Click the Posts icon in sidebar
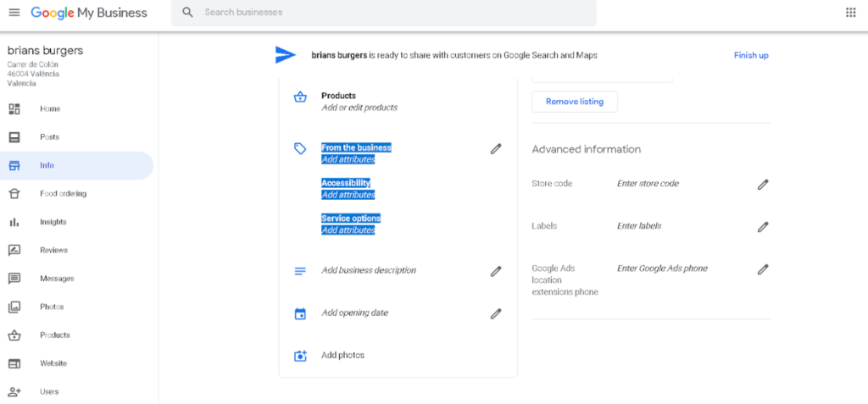 point(14,137)
